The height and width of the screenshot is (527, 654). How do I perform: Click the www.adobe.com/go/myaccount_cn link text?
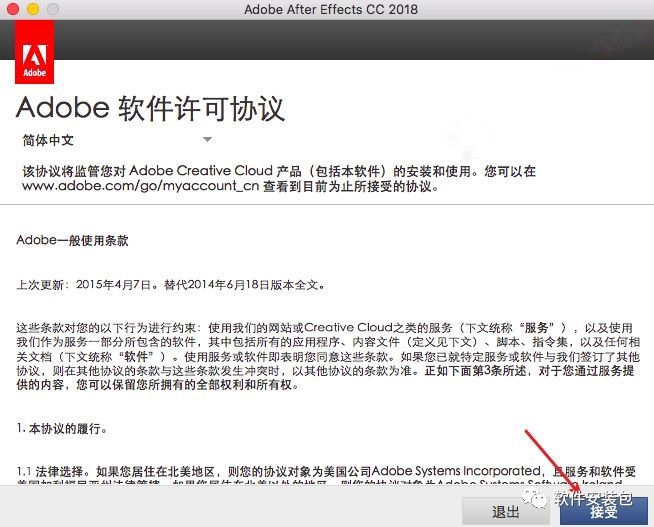141,186
